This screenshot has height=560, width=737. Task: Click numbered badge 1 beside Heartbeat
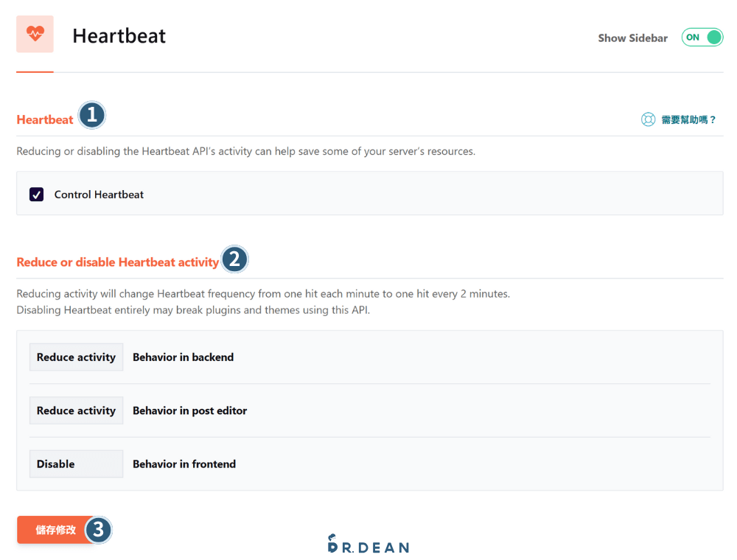(x=91, y=115)
